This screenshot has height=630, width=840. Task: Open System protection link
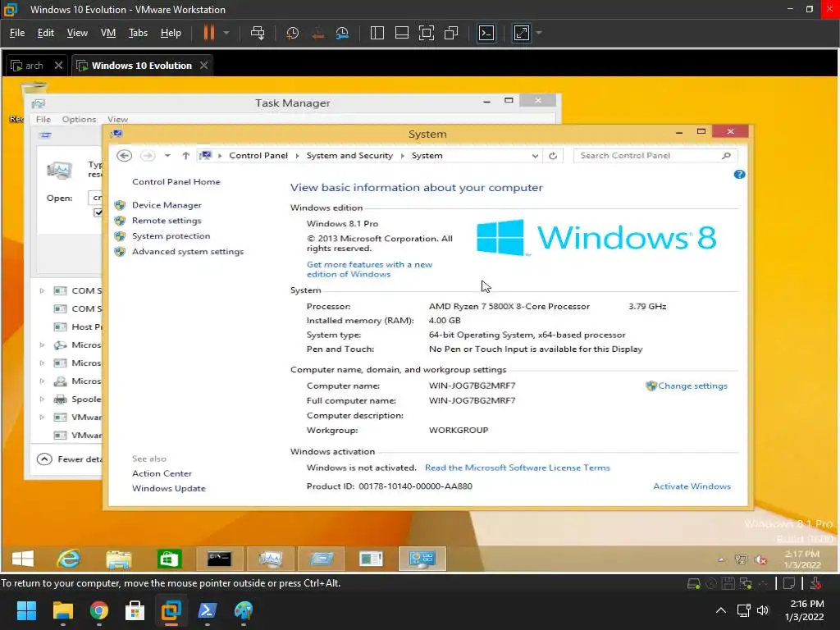coord(171,236)
